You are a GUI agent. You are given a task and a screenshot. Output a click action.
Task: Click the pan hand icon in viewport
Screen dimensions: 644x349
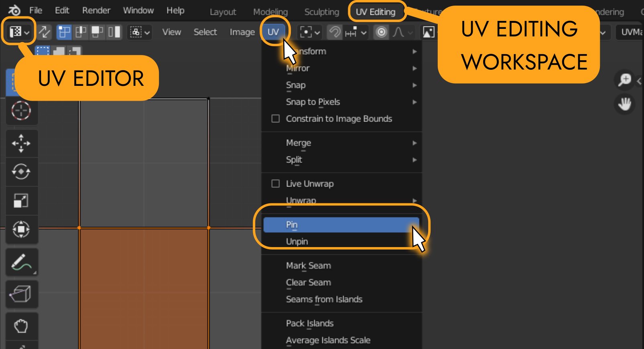click(624, 104)
